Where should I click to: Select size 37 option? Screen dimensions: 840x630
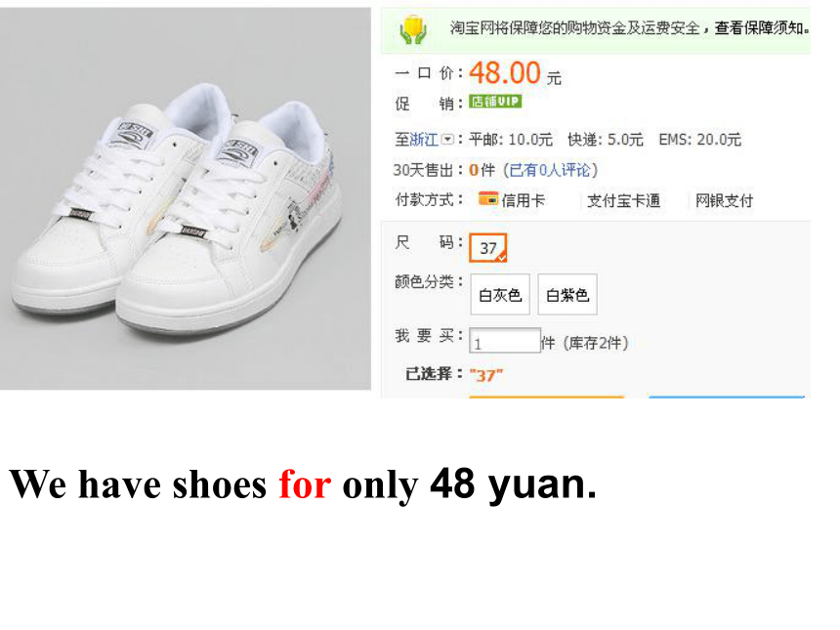pyautogui.click(x=488, y=248)
